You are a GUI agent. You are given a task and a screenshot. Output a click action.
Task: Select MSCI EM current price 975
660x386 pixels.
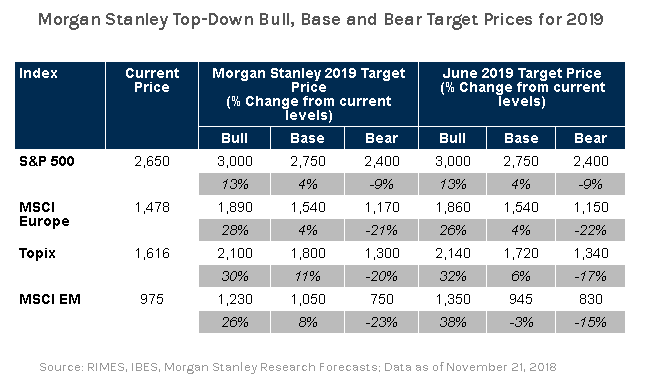point(152,299)
